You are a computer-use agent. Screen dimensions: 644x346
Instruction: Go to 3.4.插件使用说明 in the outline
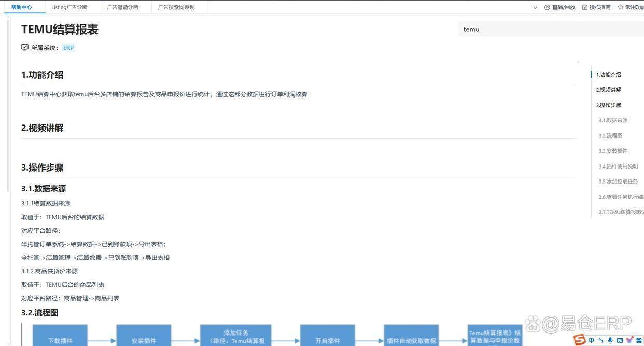click(x=618, y=167)
